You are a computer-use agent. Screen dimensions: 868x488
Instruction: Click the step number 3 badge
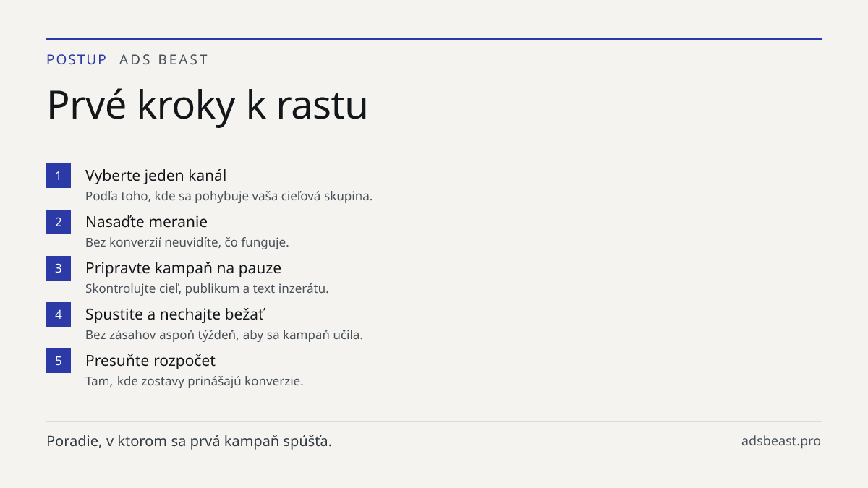59,268
